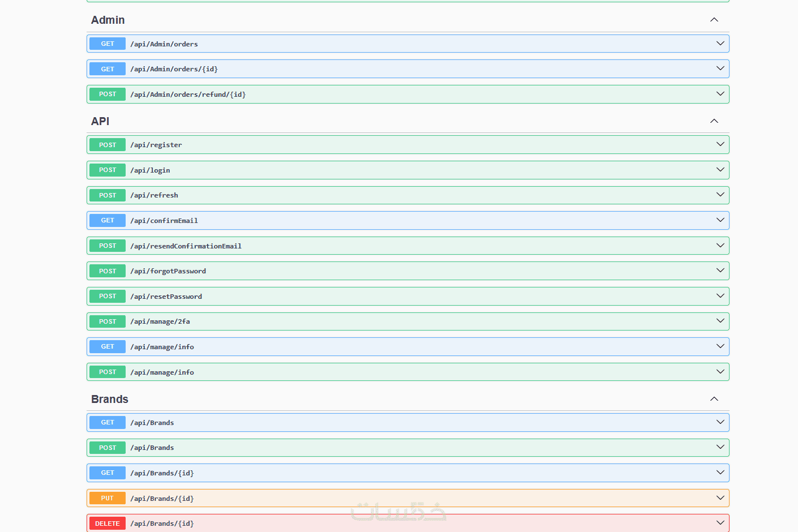
Task: Select the /api/resendConfirmationEmail path text
Action: tap(186, 246)
